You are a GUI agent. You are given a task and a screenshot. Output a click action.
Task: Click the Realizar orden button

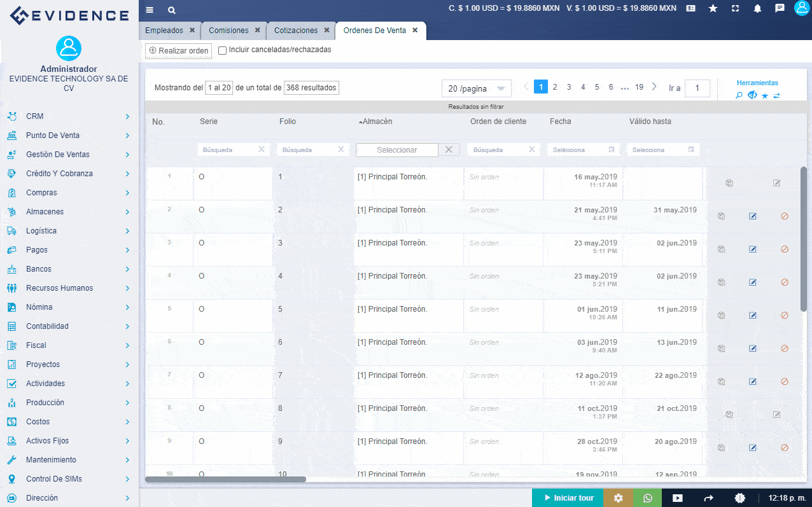point(178,51)
